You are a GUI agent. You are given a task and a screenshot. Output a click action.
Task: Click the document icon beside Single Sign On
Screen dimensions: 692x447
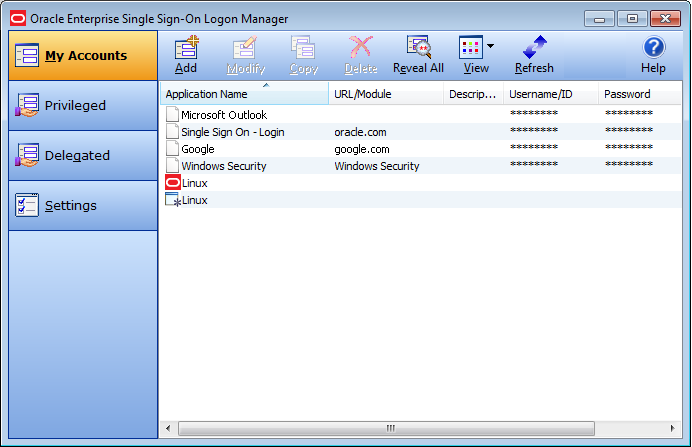click(x=172, y=131)
